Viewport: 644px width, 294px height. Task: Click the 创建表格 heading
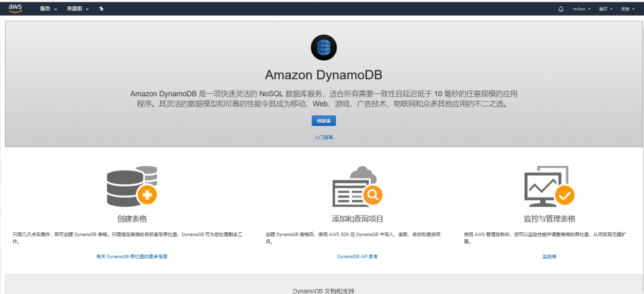pyautogui.click(x=132, y=218)
